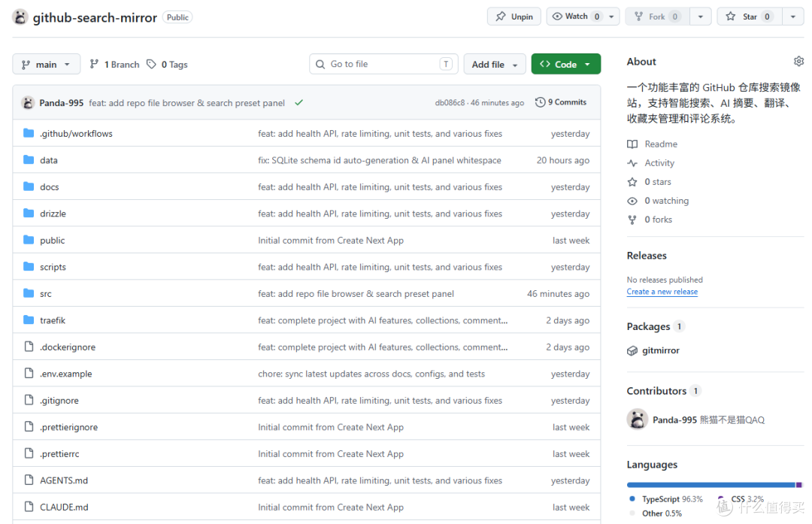Click the .prettierrc file icon

pyautogui.click(x=29, y=453)
